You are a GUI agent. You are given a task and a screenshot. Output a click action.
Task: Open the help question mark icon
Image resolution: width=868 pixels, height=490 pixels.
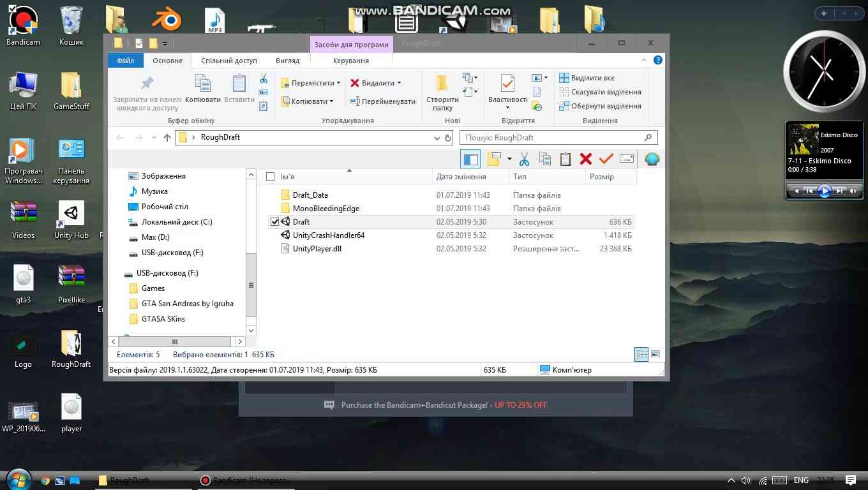click(x=658, y=61)
